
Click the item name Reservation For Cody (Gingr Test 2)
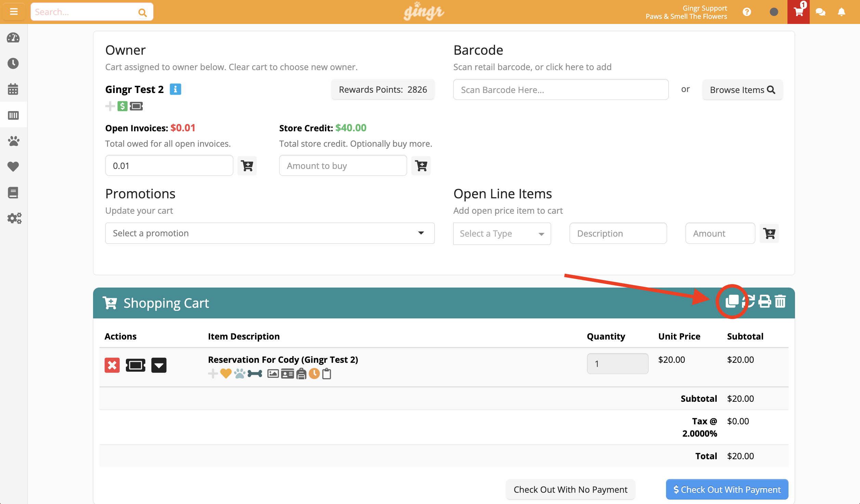click(283, 359)
